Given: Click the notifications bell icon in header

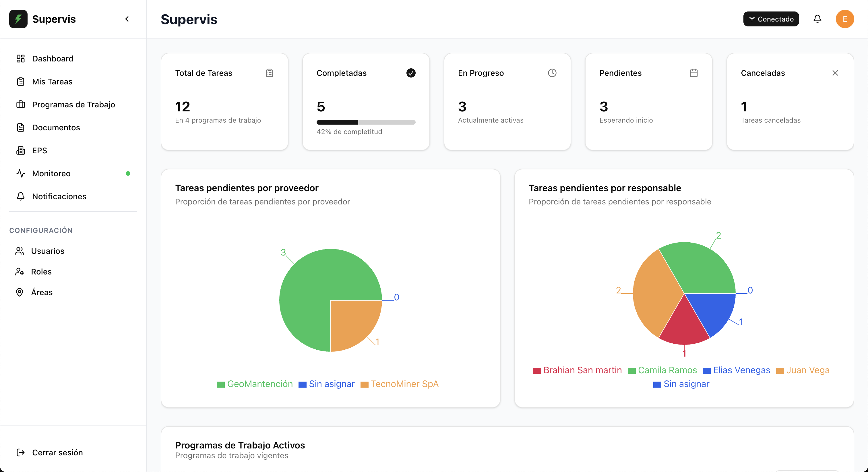Looking at the screenshot, I should (817, 19).
